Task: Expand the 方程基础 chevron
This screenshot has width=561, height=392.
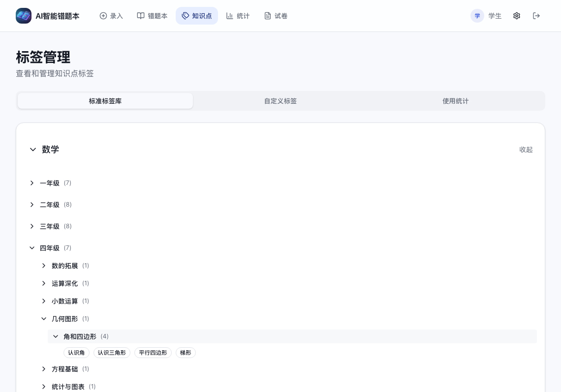Action: [44, 369]
